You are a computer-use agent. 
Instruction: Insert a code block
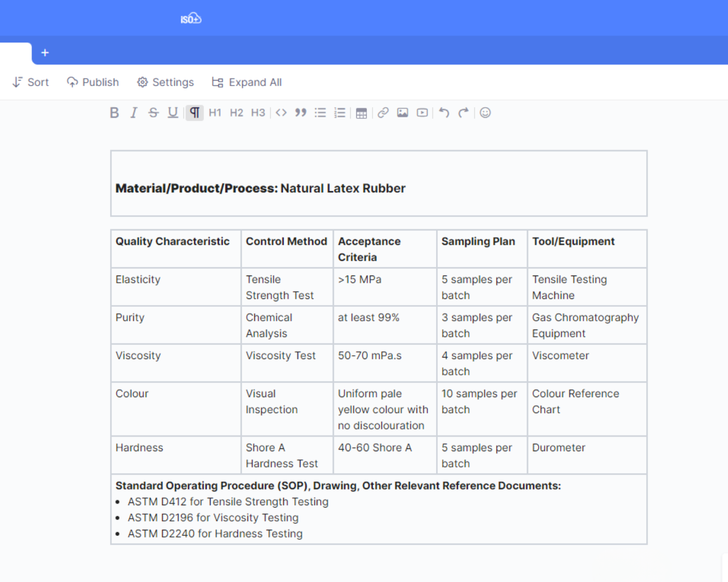pos(281,113)
